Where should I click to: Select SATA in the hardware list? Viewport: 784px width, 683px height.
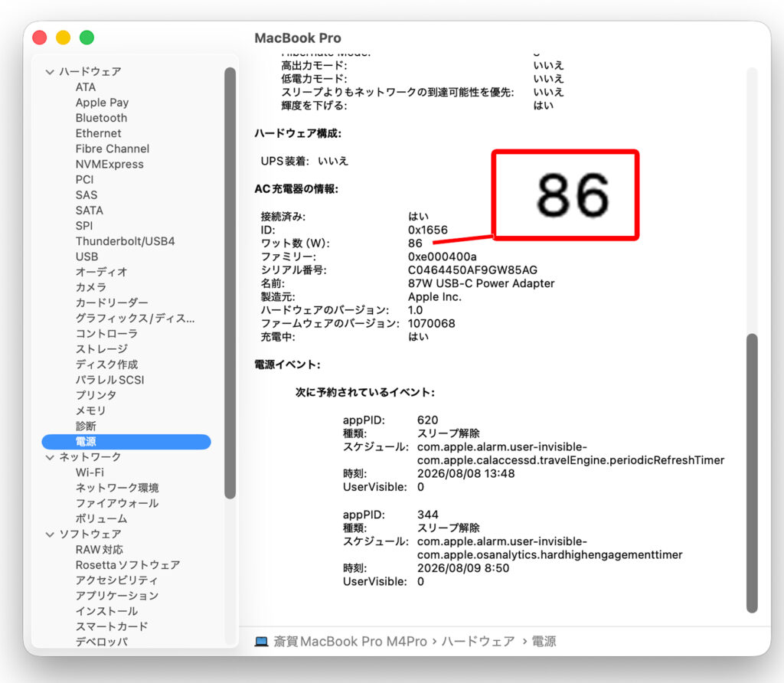(90, 211)
